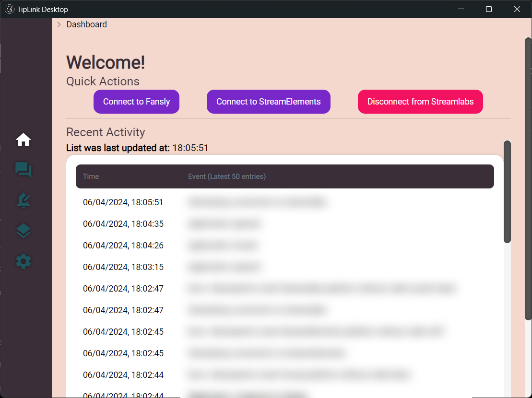Open the alert bell edit sidebar icon
The image size is (532, 398).
coord(24,200)
